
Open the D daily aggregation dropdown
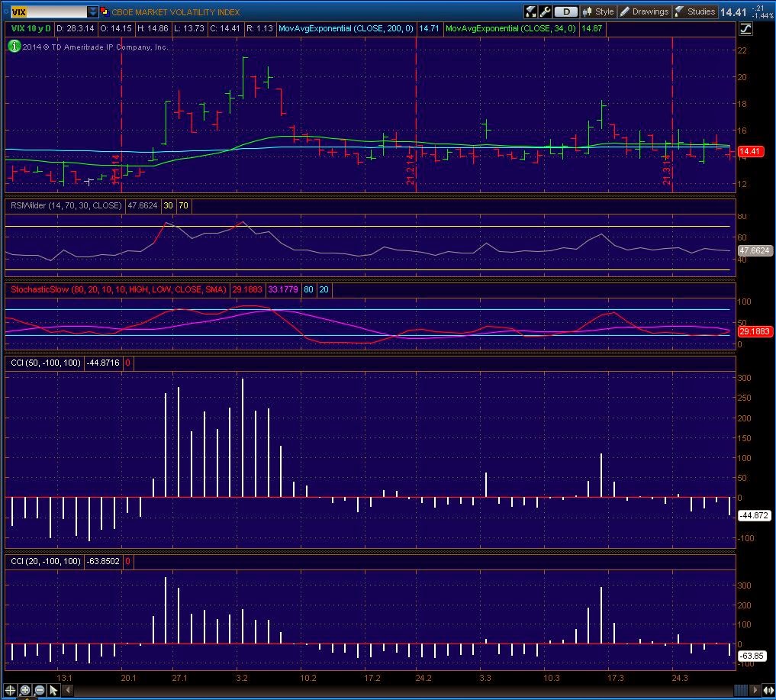[x=565, y=11]
